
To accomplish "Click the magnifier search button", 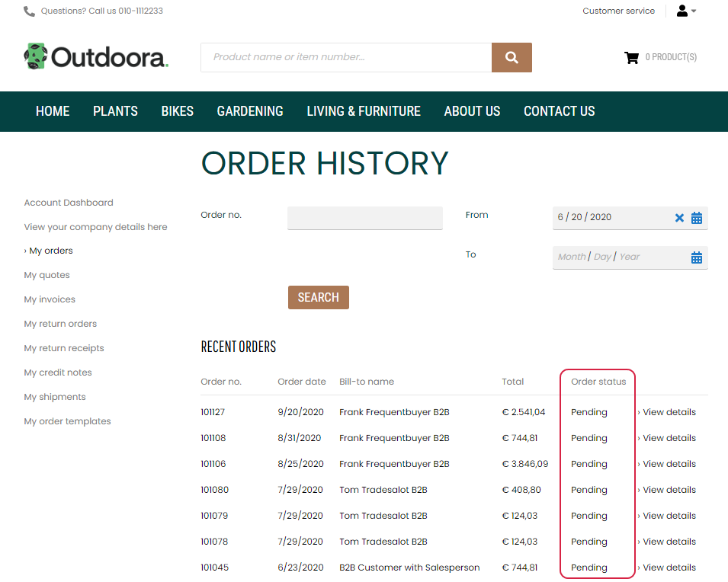I will click(x=512, y=58).
